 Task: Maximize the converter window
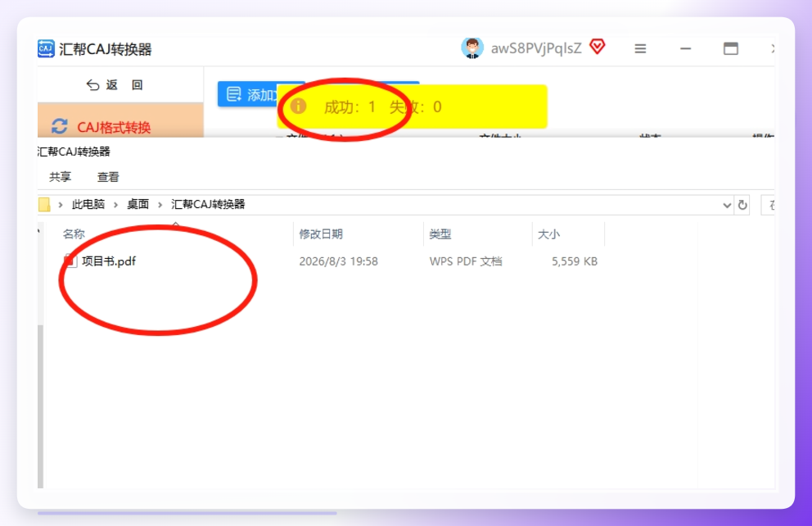(731, 48)
